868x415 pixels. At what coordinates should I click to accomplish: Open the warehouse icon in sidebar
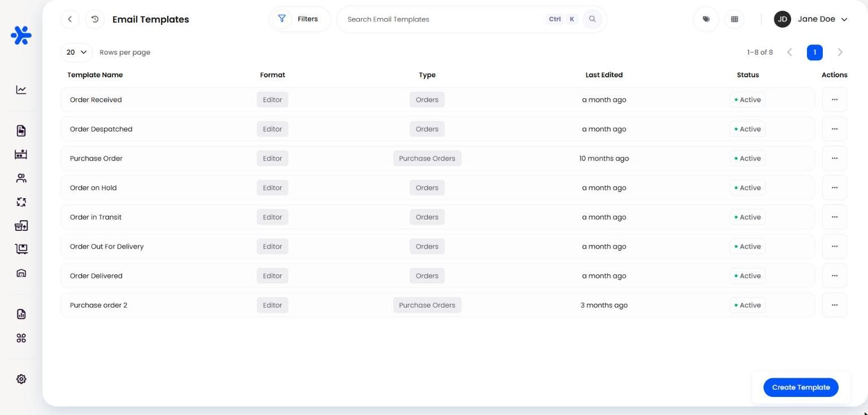[x=21, y=273]
